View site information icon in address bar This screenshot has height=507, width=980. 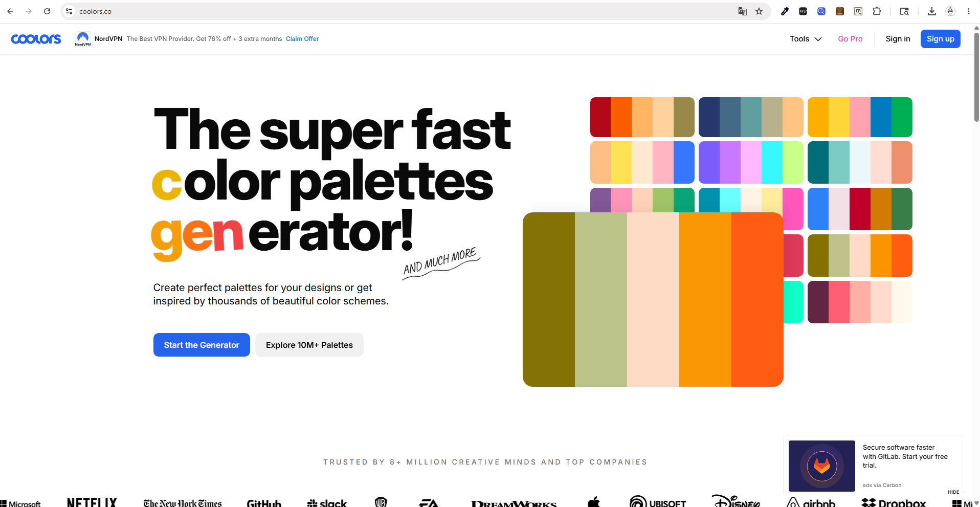pos(69,11)
